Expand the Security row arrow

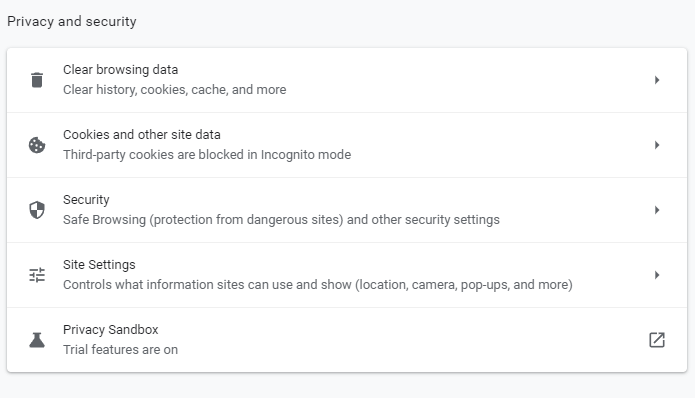click(x=657, y=210)
